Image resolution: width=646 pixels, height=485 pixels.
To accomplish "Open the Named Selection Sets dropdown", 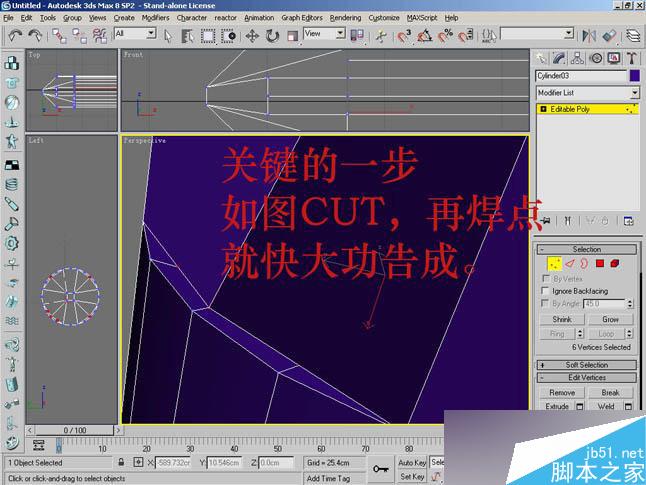I will tap(537, 33).
